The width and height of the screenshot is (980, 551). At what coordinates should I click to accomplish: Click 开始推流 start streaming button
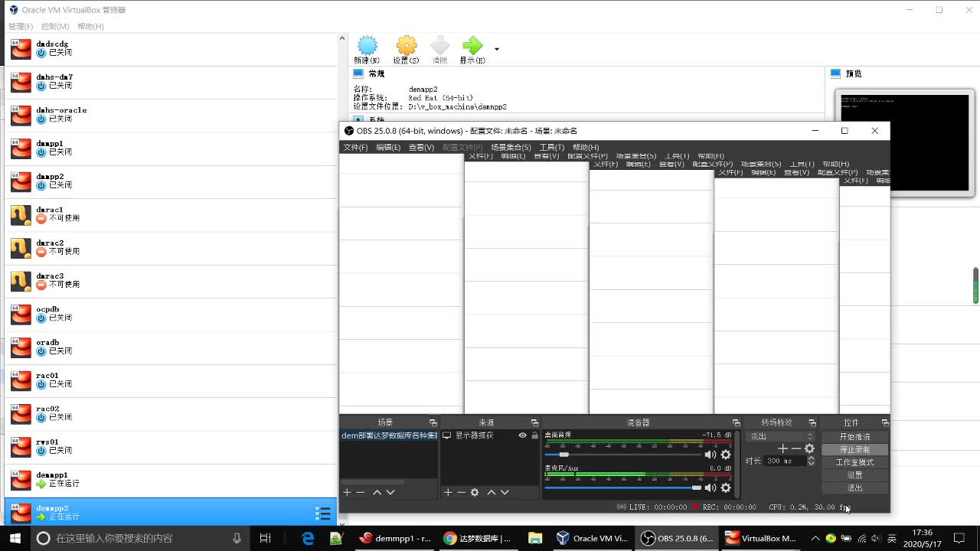pos(854,436)
